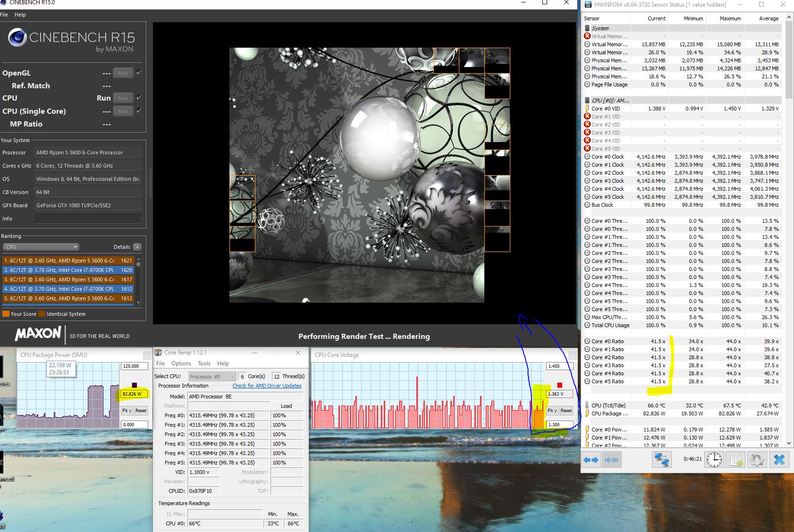Click Reset on the CPU Core Voltage graph

[566, 411]
